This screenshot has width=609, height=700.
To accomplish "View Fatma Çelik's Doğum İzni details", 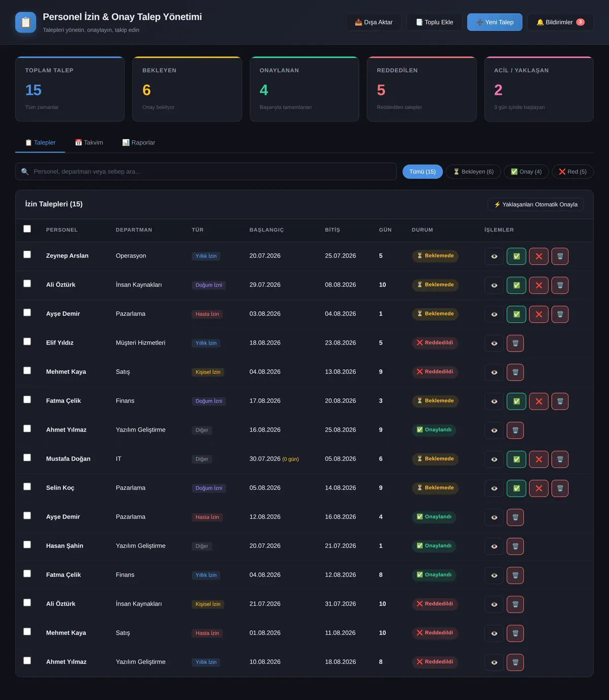I will coord(494,401).
